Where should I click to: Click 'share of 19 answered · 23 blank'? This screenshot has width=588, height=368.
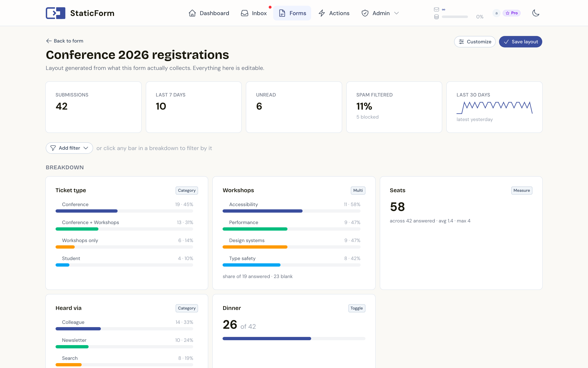pyautogui.click(x=257, y=276)
